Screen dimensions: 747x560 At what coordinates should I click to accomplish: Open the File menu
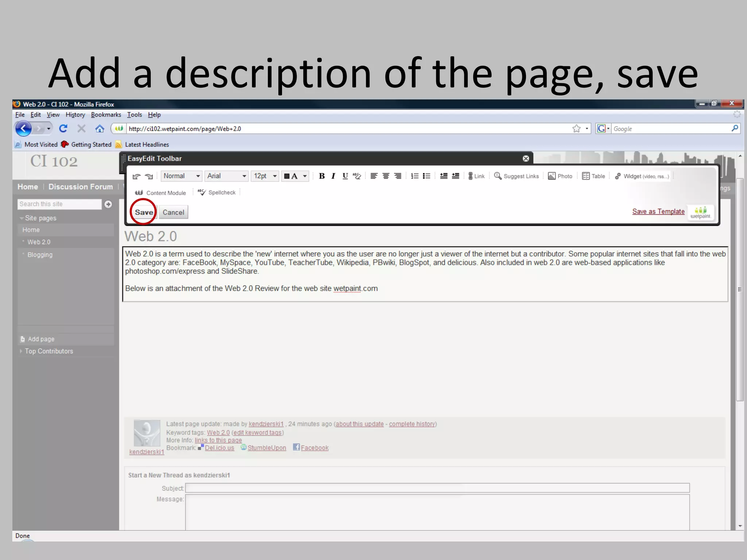point(20,114)
